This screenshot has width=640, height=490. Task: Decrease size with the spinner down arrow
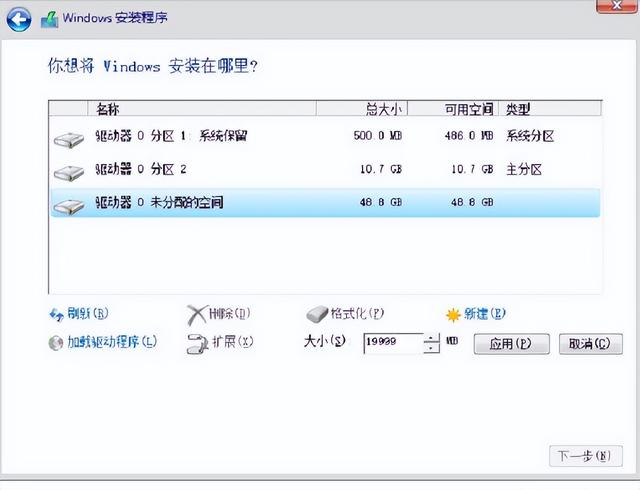tap(431, 348)
